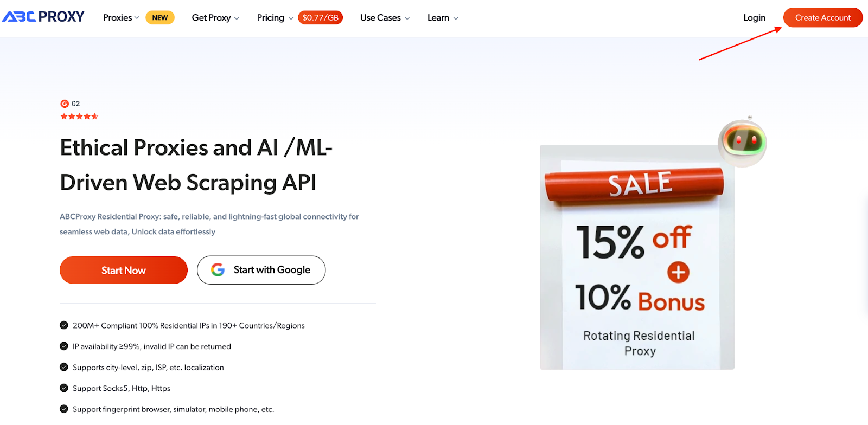Open the Use Cases menu
This screenshot has height=425, width=868.
[385, 18]
